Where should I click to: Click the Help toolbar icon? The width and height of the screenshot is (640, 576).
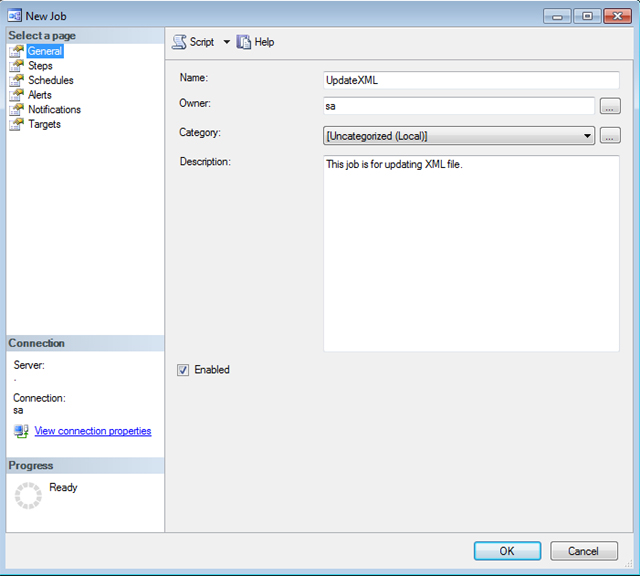click(244, 42)
